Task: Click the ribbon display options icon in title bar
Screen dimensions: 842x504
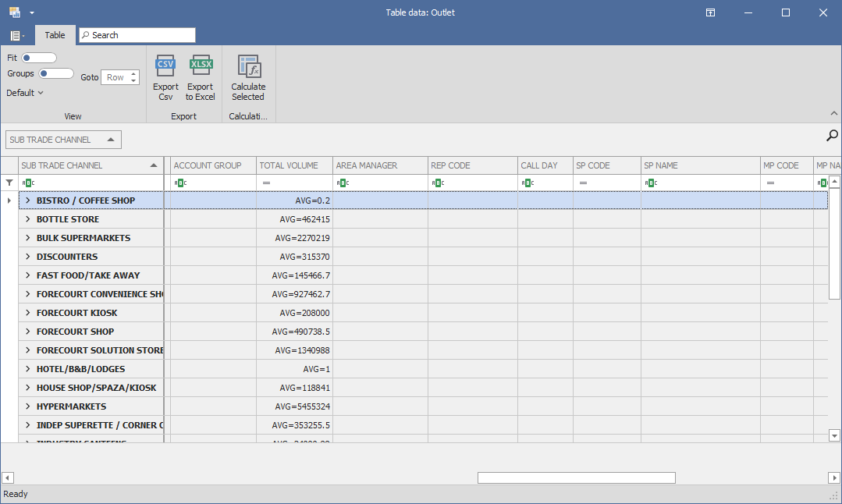Action: tap(710, 12)
